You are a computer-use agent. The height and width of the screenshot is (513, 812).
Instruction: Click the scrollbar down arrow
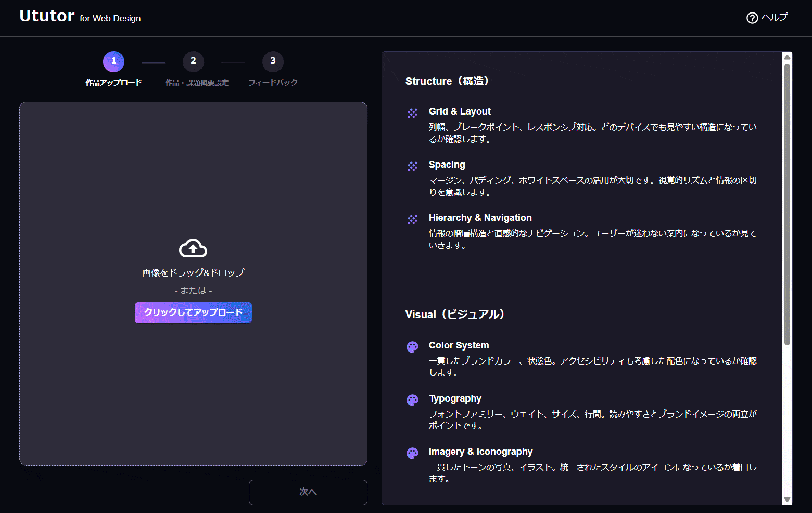tap(786, 499)
